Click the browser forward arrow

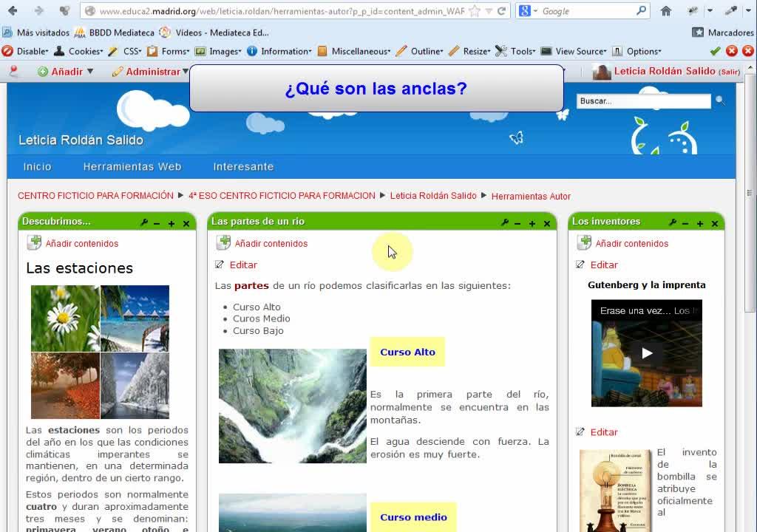click(x=38, y=10)
